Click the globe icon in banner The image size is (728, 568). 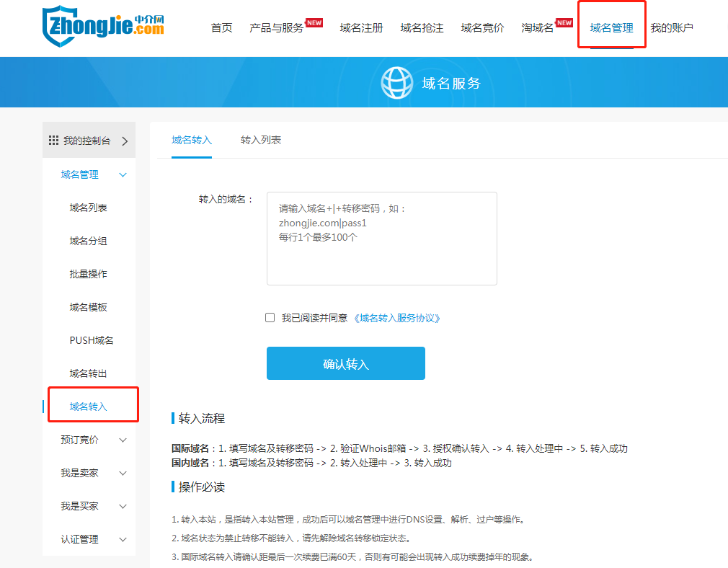[x=396, y=83]
